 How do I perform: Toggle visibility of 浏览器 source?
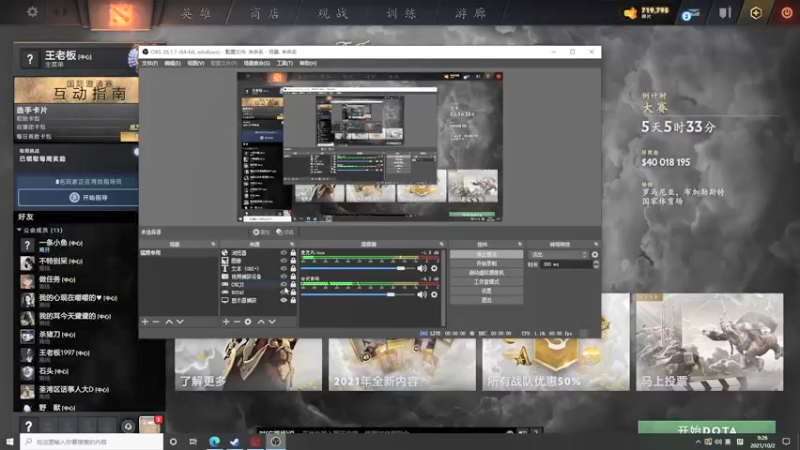point(284,253)
